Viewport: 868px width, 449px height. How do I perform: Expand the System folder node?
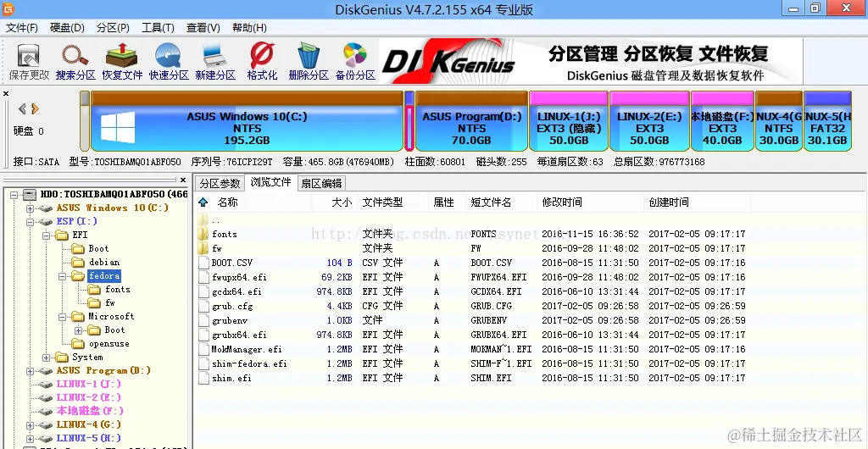(46, 358)
